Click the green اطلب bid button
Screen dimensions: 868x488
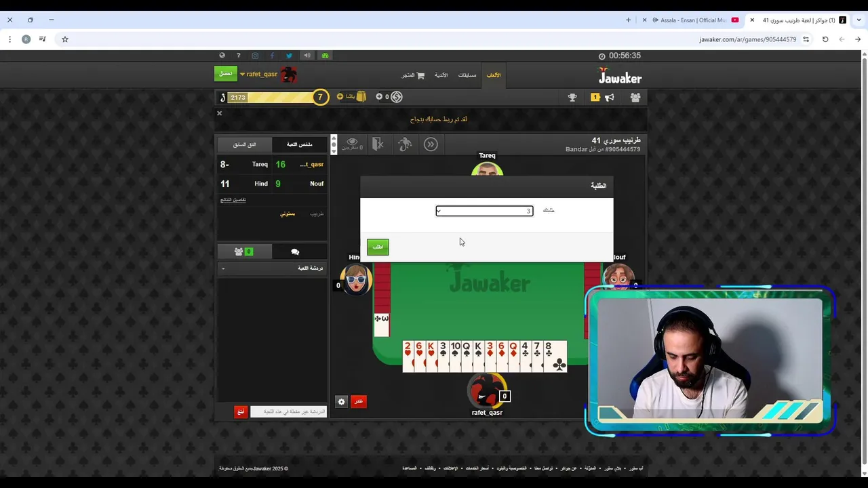click(378, 247)
